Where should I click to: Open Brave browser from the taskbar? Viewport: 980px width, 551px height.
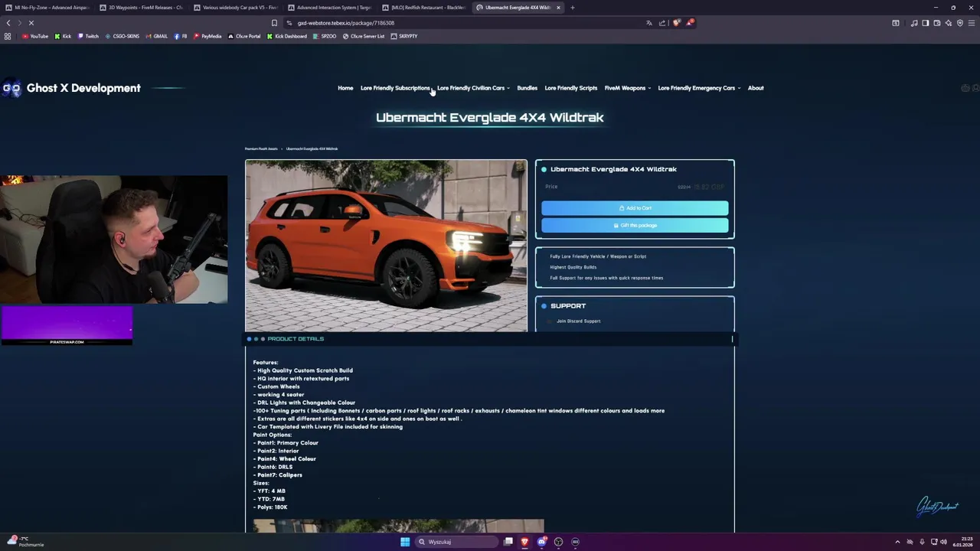(x=524, y=542)
